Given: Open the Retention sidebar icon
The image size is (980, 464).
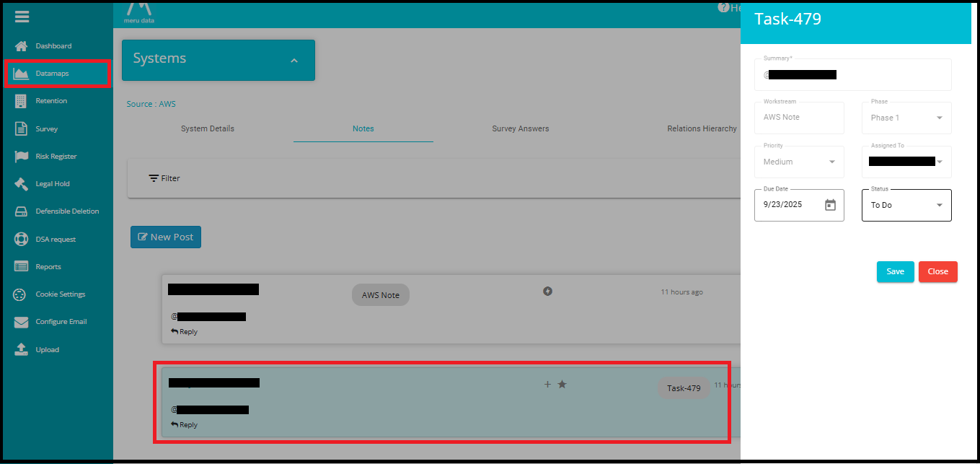Looking at the screenshot, I should (x=21, y=101).
